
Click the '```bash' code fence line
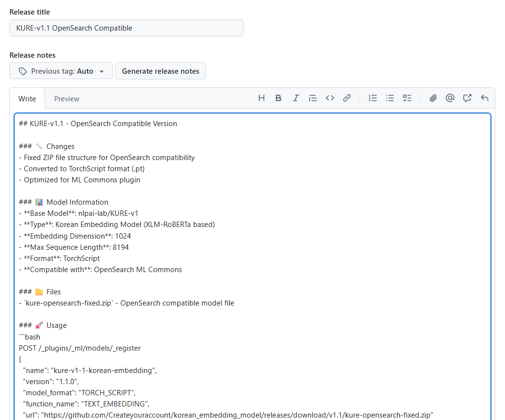(x=30, y=337)
